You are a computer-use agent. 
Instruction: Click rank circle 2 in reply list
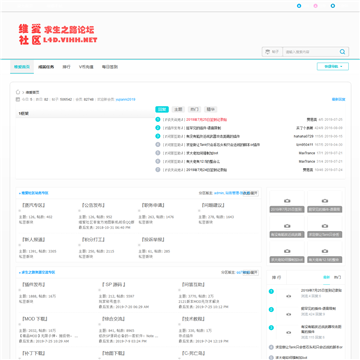[x=158, y=128]
